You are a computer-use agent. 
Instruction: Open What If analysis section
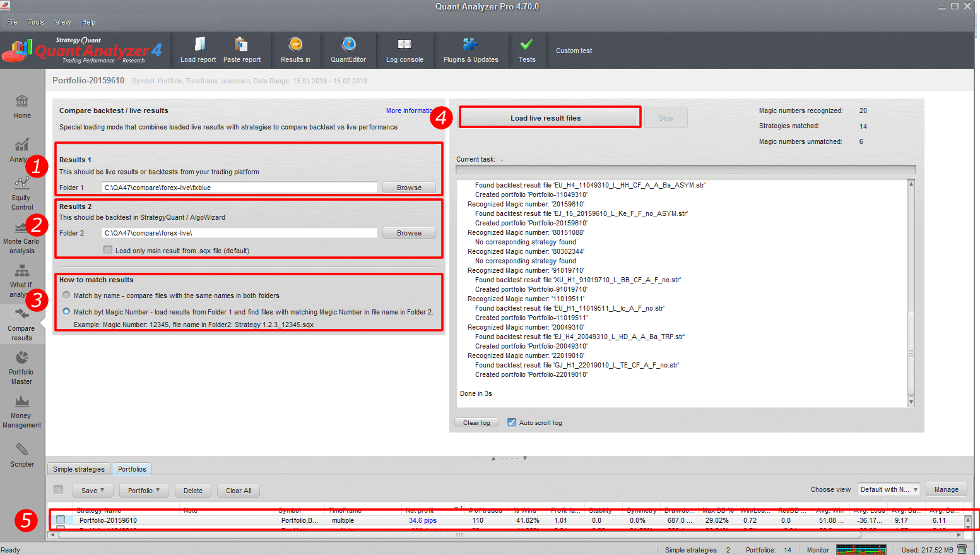coord(21,281)
